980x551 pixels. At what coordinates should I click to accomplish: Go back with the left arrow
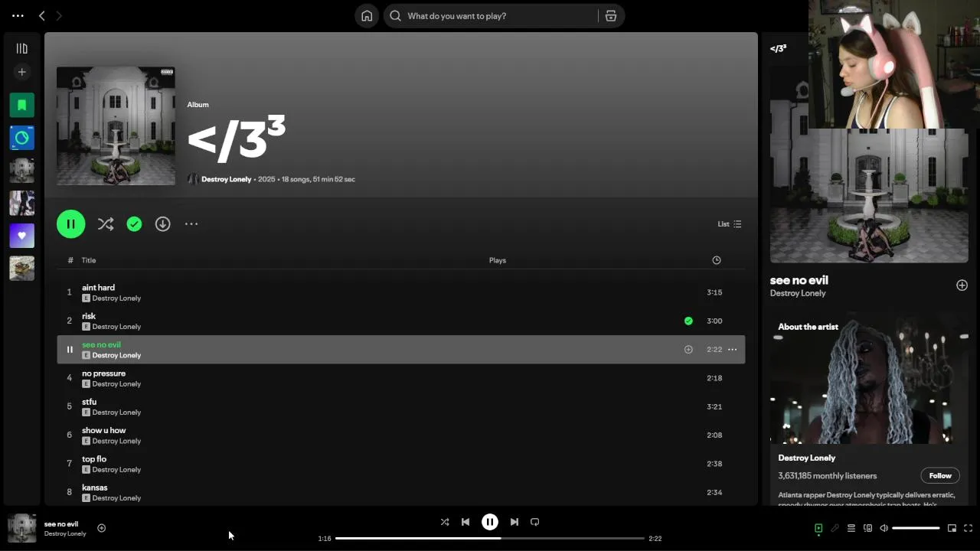(x=42, y=15)
